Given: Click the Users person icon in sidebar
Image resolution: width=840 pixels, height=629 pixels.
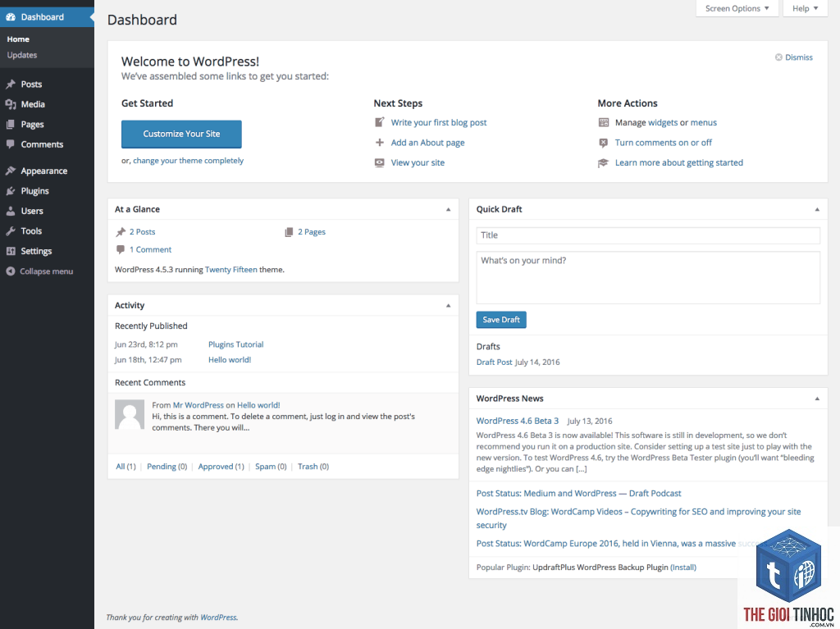Looking at the screenshot, I should (x=10, y=211).
